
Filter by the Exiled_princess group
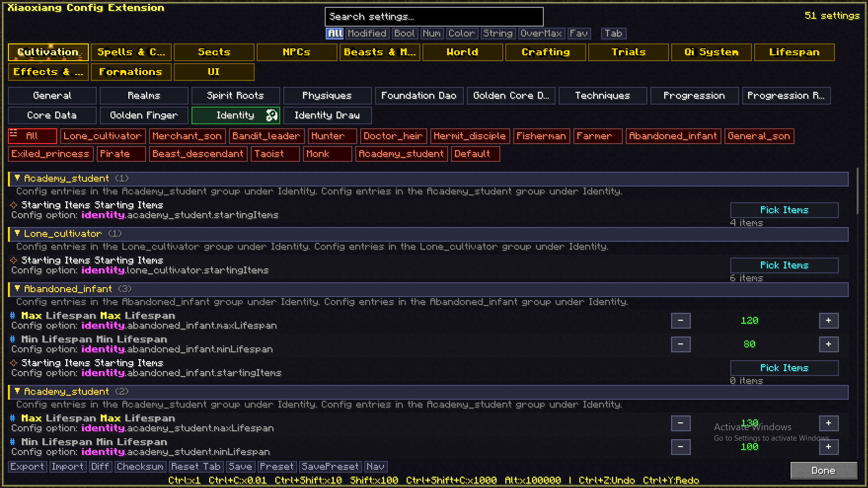pos(50,154)
